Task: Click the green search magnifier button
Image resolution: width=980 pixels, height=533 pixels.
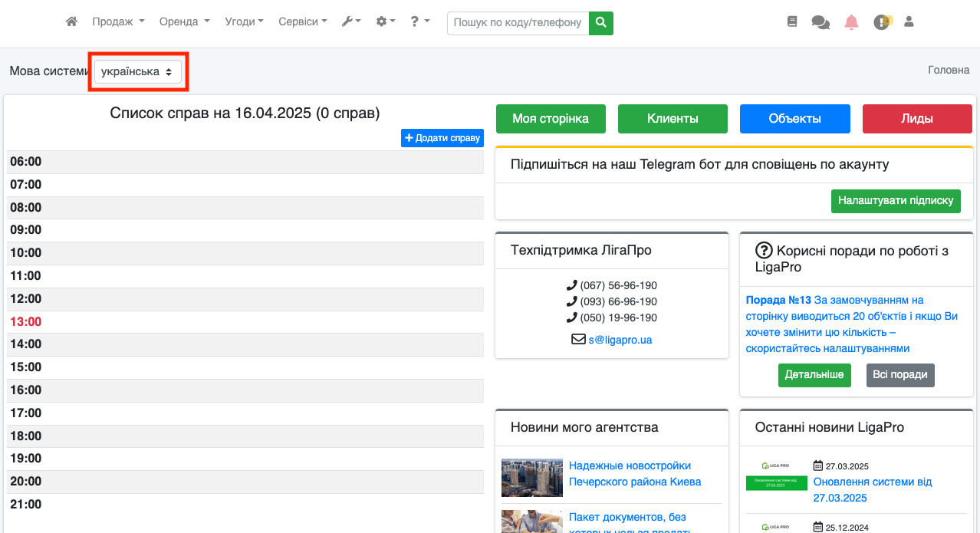Action: (601, 23)
